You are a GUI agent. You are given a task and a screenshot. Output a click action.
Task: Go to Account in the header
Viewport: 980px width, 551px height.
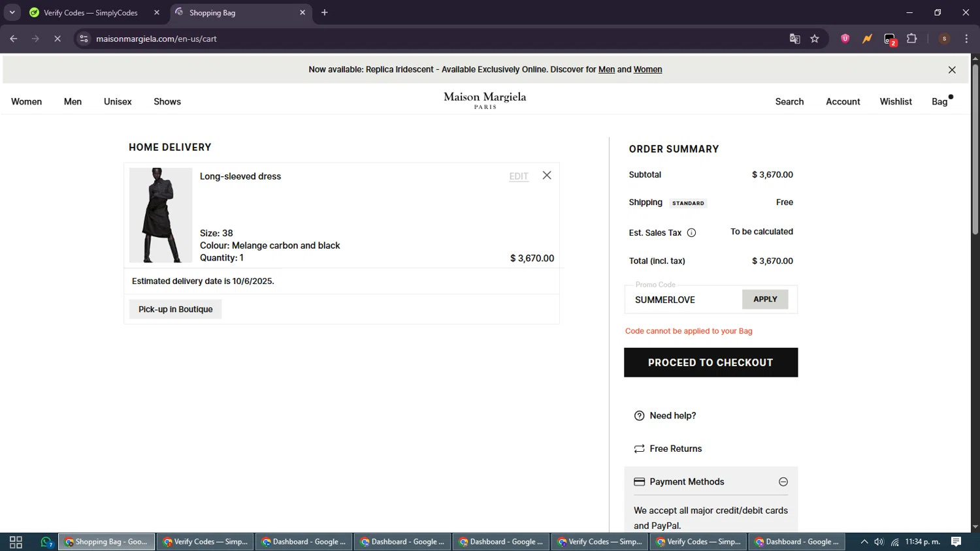tap(843, 102)
